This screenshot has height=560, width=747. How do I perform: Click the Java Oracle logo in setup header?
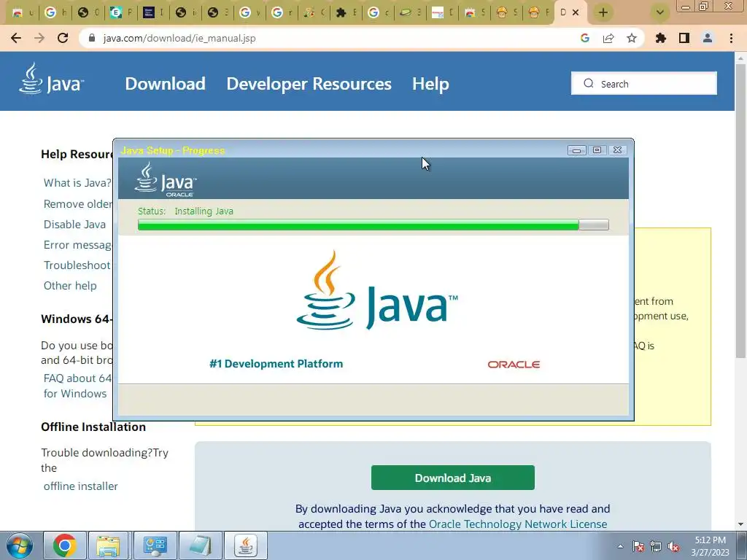(166, 179)
